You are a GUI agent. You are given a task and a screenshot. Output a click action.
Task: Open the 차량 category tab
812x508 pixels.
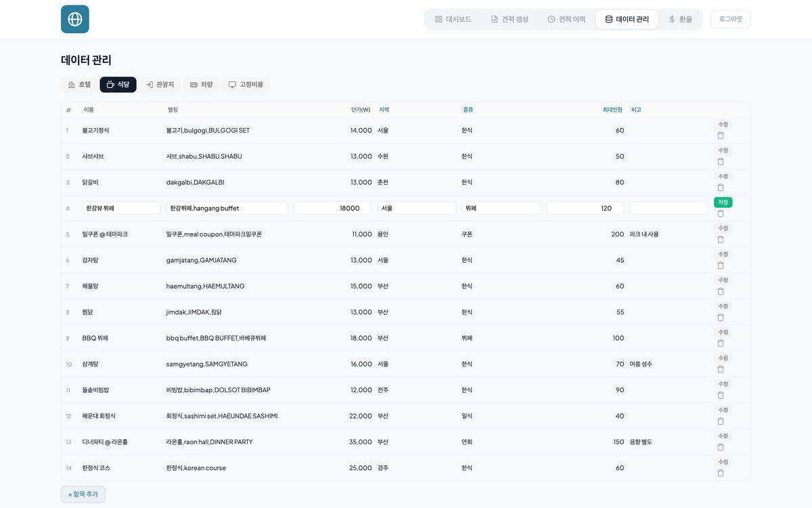(202, 85)
